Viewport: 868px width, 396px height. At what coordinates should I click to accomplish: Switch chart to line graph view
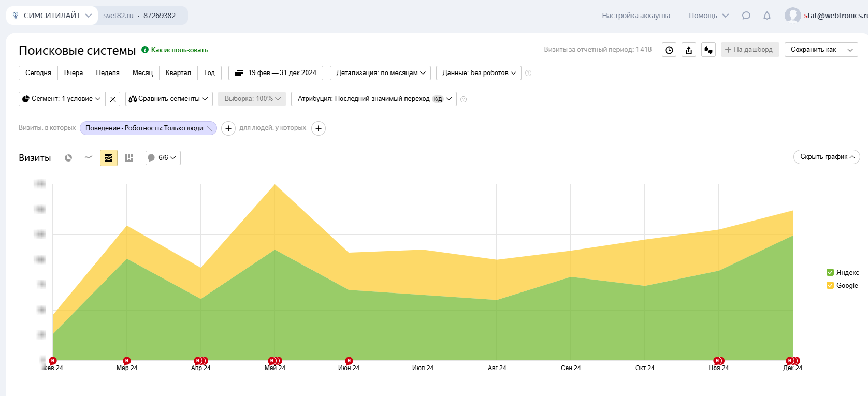tap(89, 158)
